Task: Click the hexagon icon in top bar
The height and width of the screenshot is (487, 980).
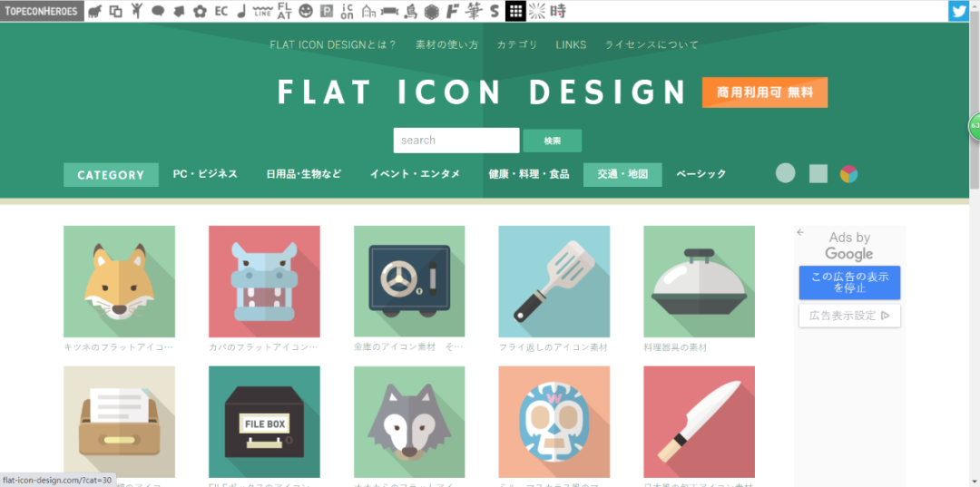Action: [x=431, y=11]
